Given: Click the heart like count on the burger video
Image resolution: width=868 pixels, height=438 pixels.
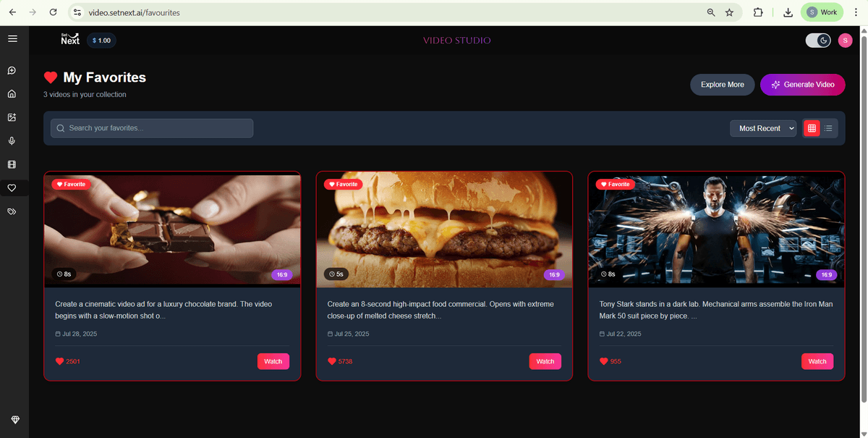Looking at the screenshot, I should pos(340,361).
